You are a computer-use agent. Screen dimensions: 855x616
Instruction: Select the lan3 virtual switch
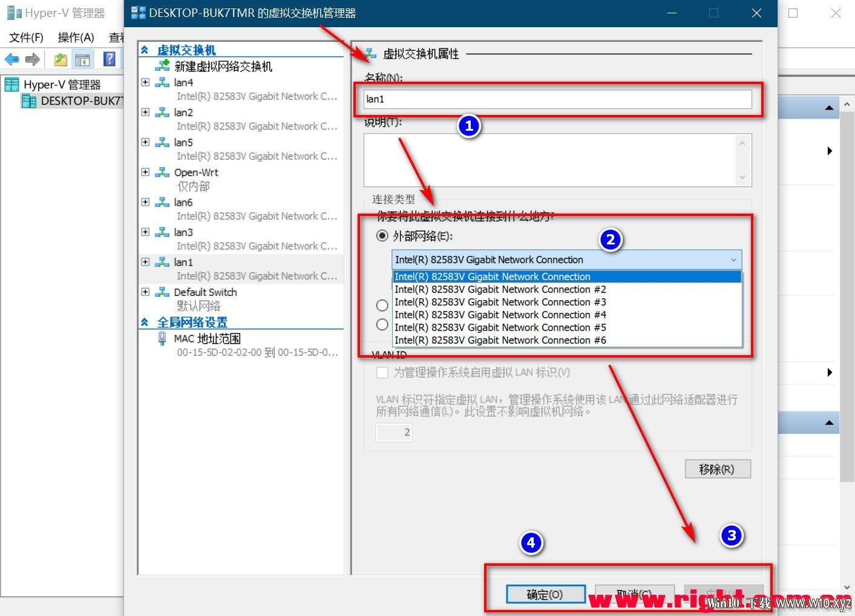[183, 232]
